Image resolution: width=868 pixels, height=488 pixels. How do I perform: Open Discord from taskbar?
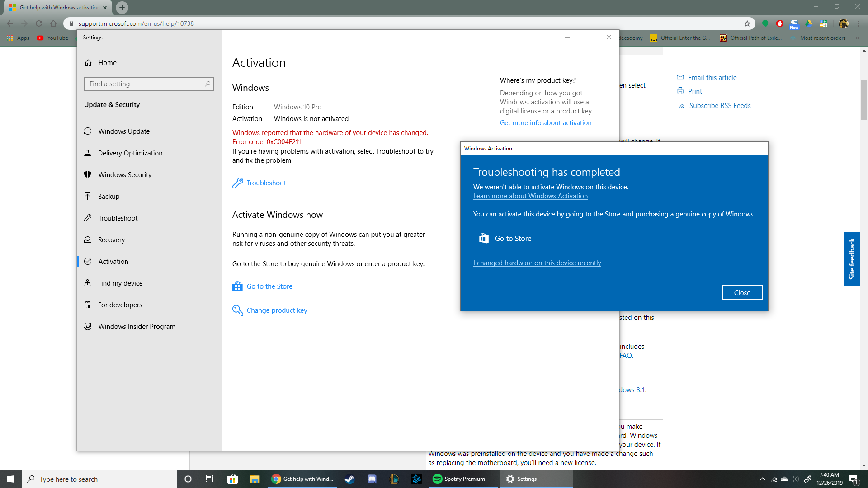372,479
